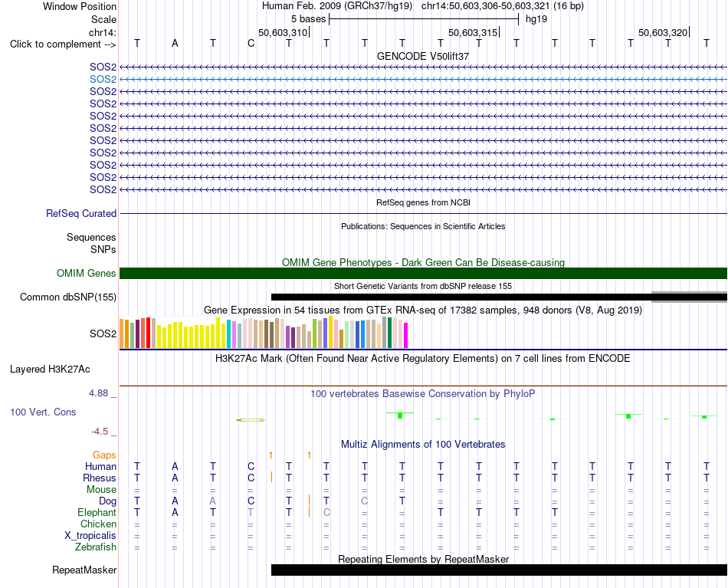Screen dimensions: 728x588
Task: Click the 4.88 conservation scale value
Action: click(x=98, y=393)
